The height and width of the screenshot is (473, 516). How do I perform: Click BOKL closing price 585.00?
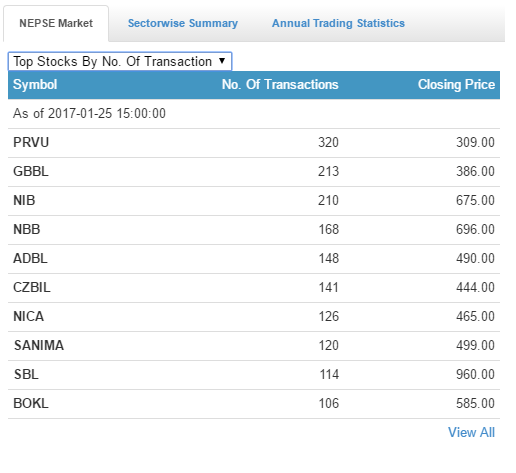point(475,404)
